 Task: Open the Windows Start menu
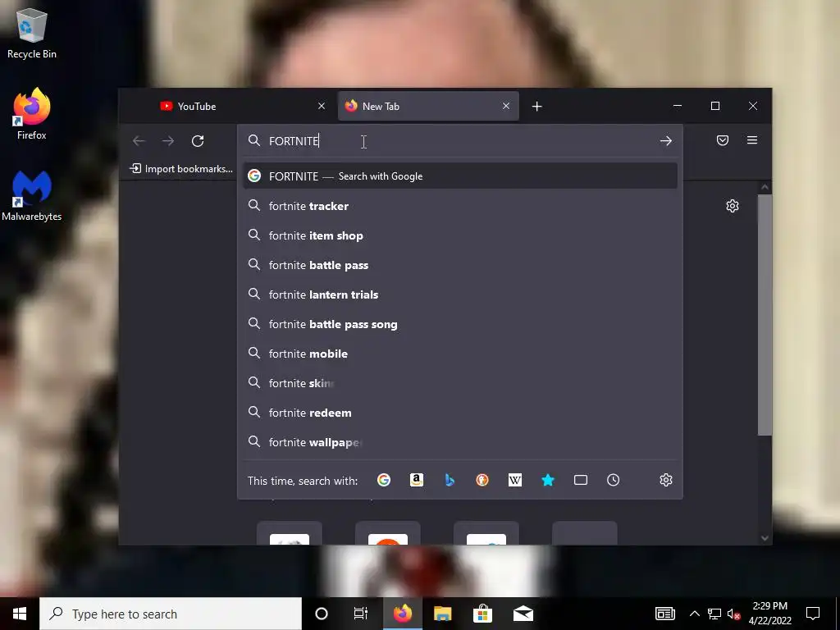20,614
